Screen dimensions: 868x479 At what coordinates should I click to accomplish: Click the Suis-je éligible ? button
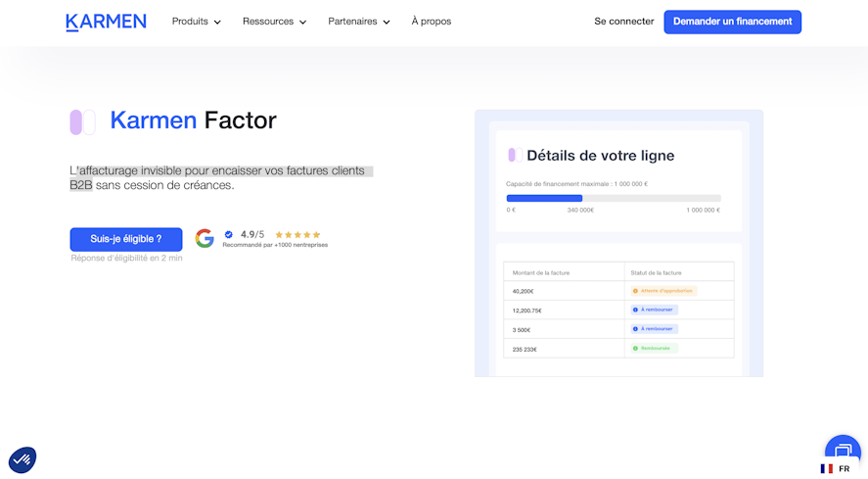point(126,239)
